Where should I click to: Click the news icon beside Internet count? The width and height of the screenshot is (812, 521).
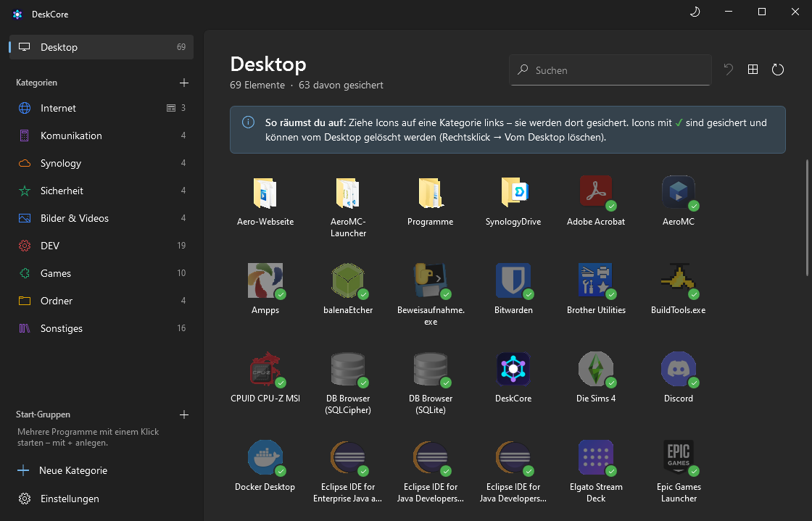171,108
